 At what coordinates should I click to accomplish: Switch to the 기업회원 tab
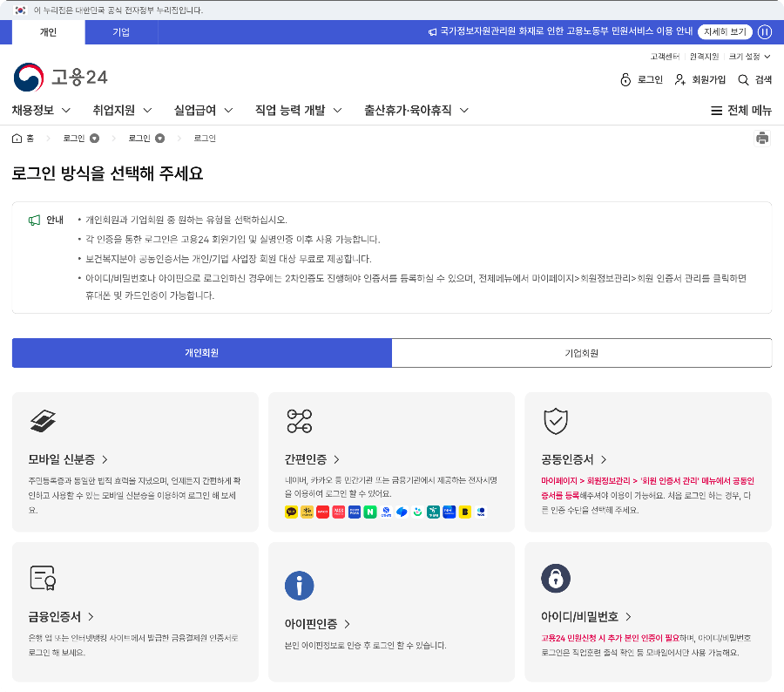click(582, 353)
